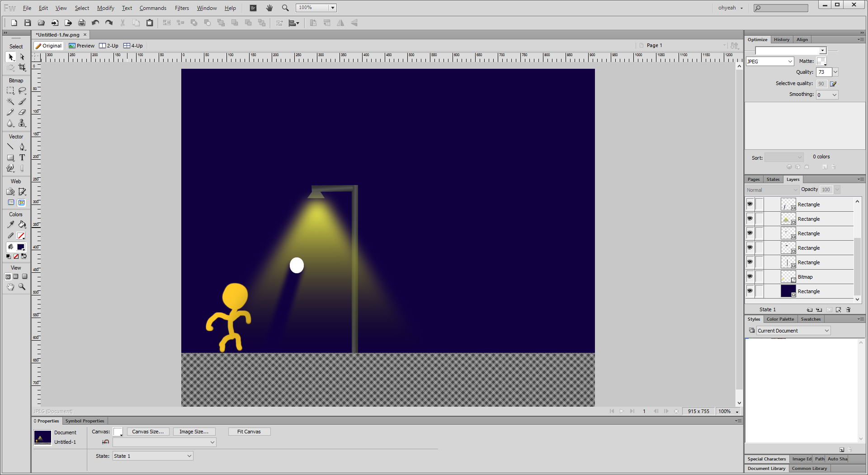The width and height of the screenshot is (868, 475).
Task: Select the Lasso tool
Action: pos(22,90)
